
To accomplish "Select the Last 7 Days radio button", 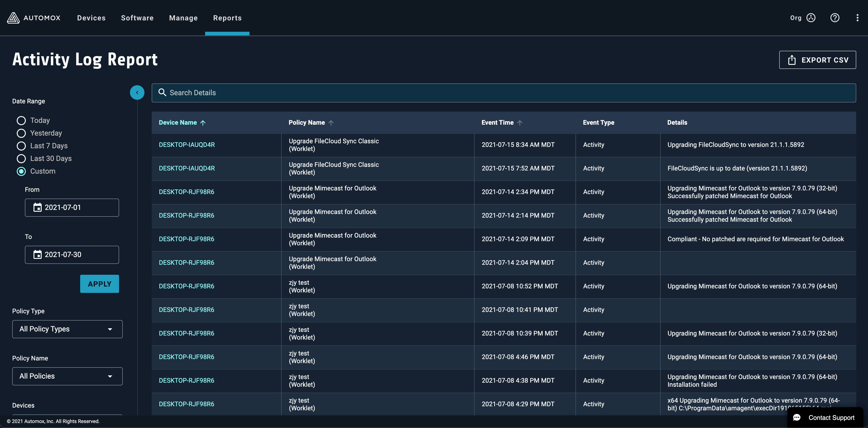I will tap(21, 146).
